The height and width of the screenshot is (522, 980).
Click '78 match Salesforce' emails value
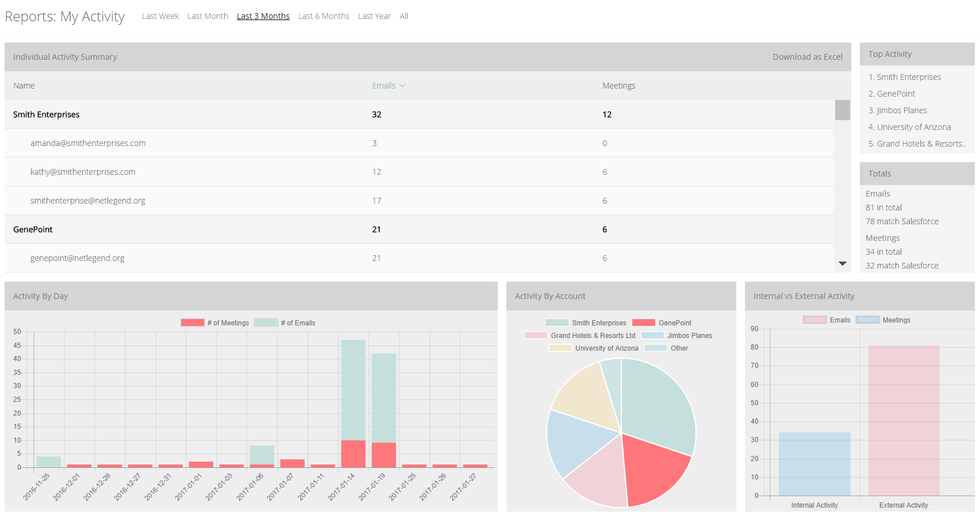[x=902, y=221]
